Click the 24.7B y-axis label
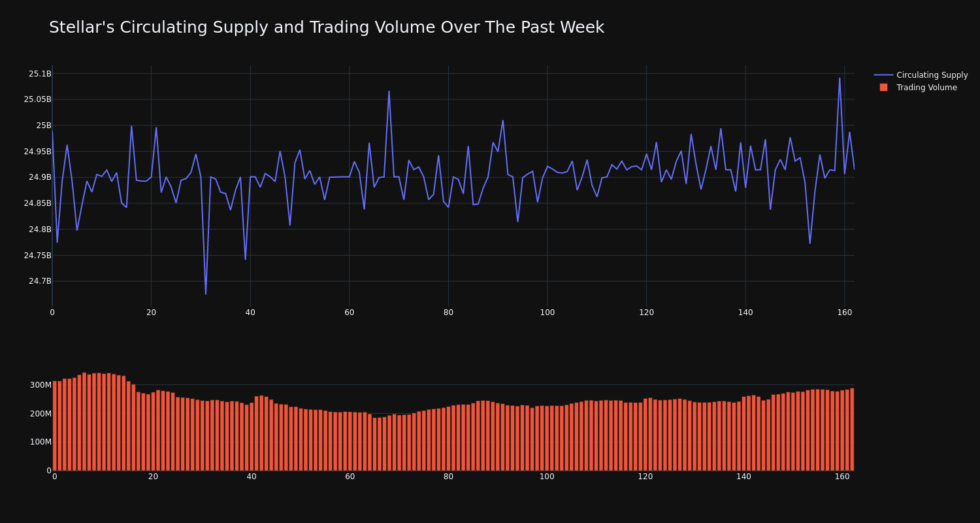This screenshot has width=980, height=523. 40,281
